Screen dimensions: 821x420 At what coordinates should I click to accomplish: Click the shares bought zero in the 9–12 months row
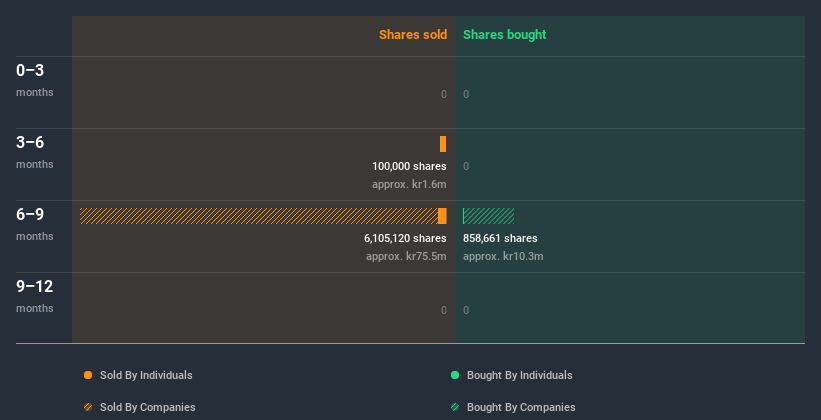coord(466,311)
